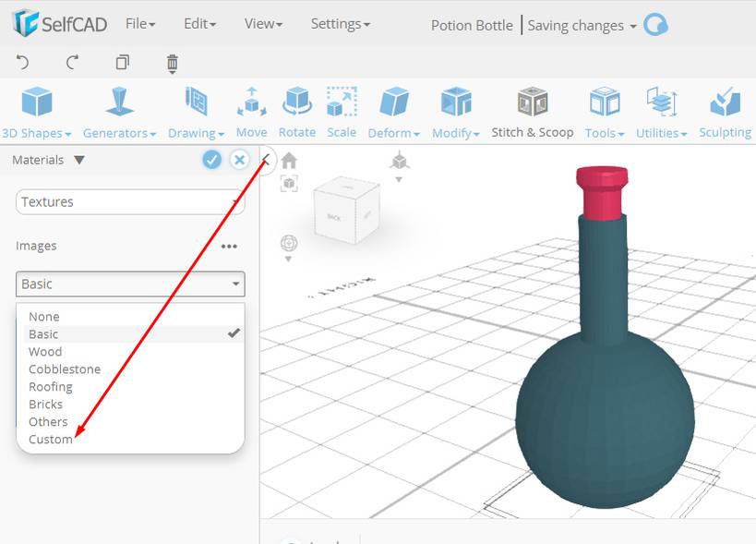Click the undo arrow icon

(x=22, y=62)
